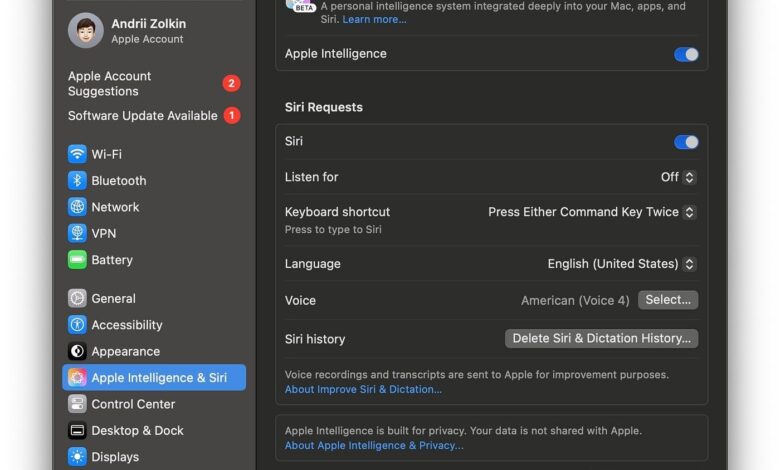Viewport: 780px width, 470px height.
Task: Click the Appearance icon
Action: tap(77, 351)
